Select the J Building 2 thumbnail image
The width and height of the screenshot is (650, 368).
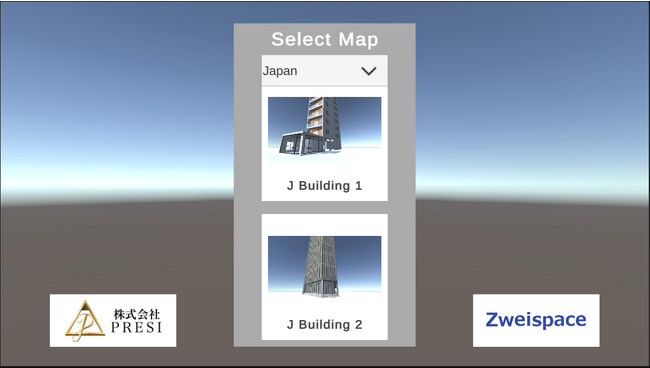coord(325,267)
